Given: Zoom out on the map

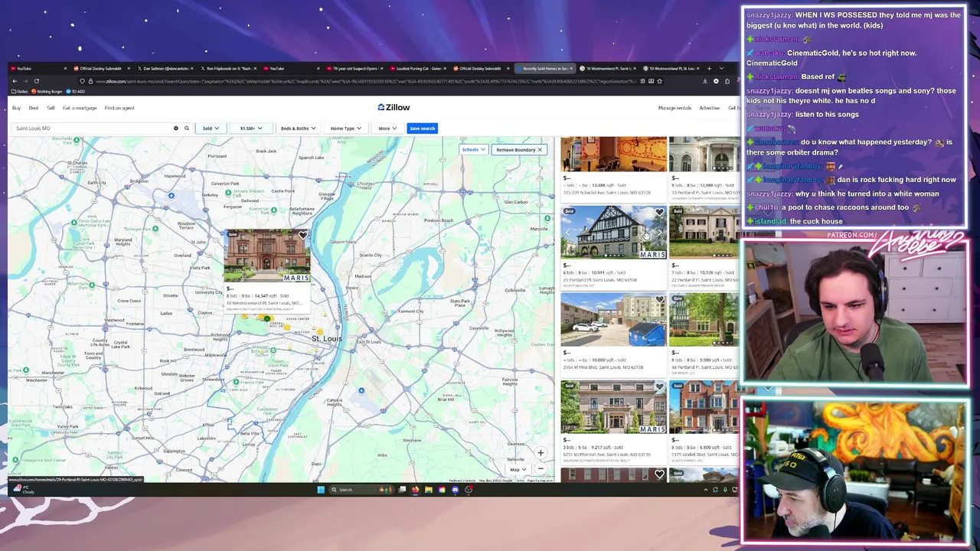Looking at the screenshot, I should click(541, 468).
